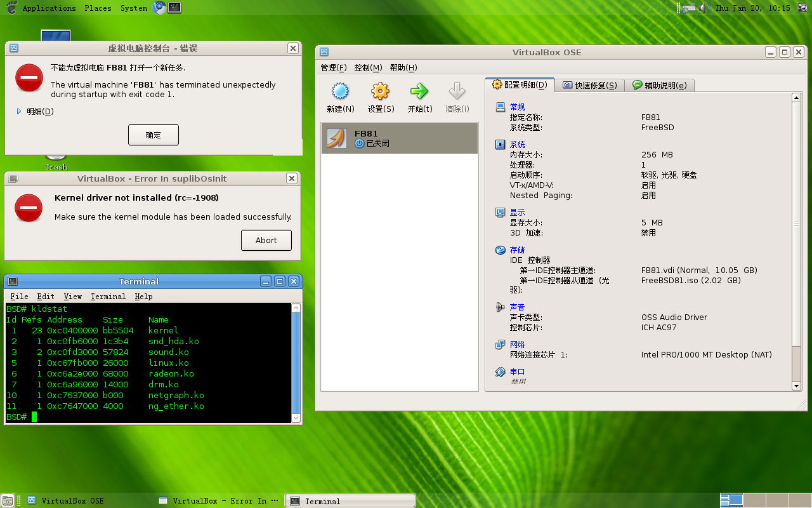
Task: Open the Places menu in top panel
Action: click(98, 8)
